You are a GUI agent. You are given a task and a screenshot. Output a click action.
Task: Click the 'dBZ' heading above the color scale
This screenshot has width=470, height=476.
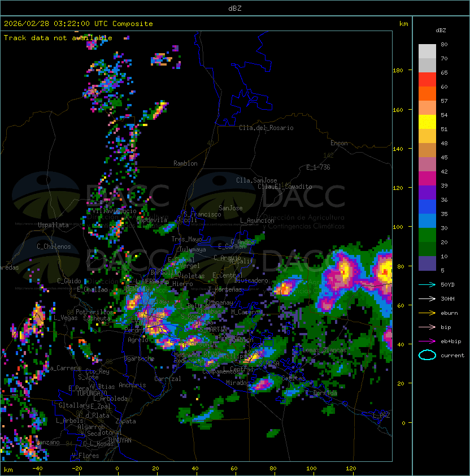click(441, 31)
